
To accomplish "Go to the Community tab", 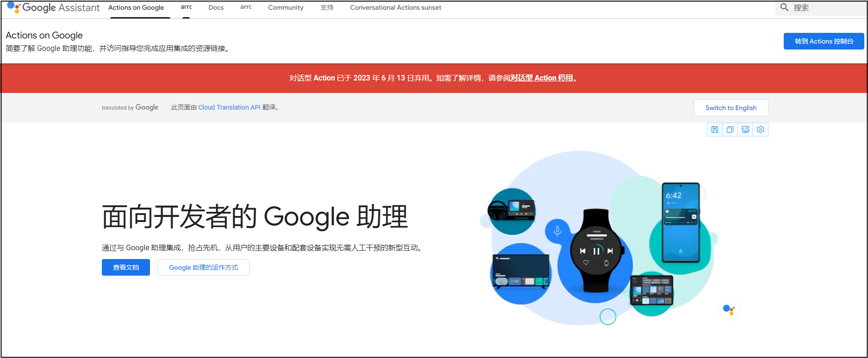I will [x=286, y=8].
